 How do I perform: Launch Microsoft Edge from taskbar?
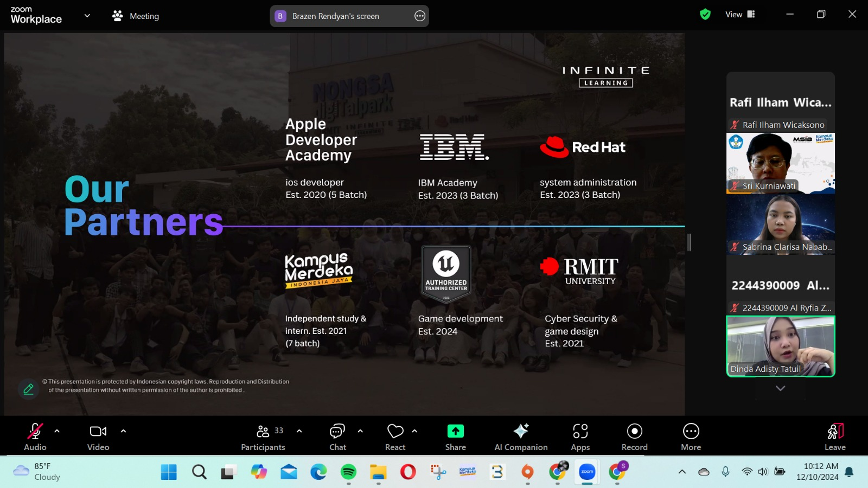[x=318, y=472]
